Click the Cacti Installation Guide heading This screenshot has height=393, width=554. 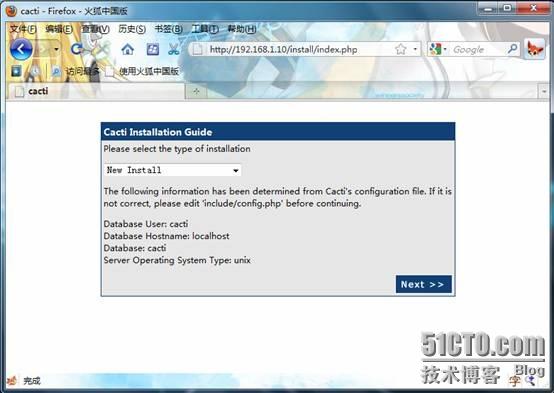click(158, 132)
